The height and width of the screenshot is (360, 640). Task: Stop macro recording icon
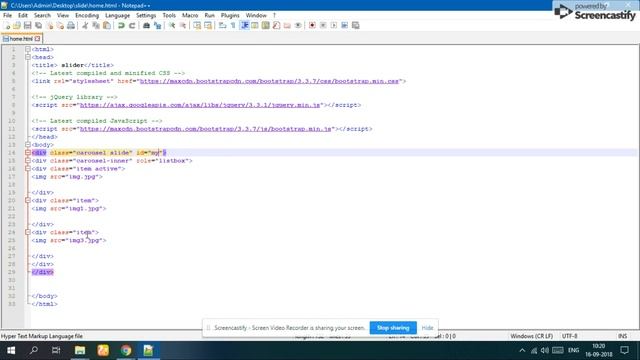coord(323,25)
